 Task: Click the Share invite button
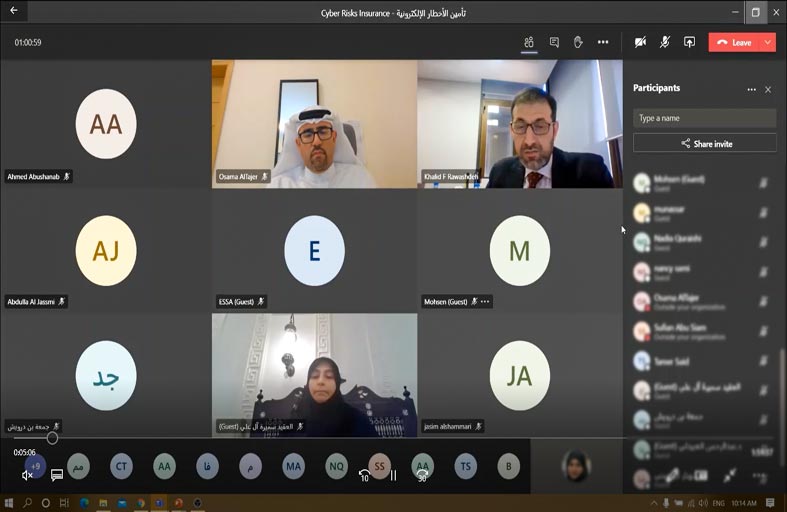pyautogui.click(x=705, y=143)
